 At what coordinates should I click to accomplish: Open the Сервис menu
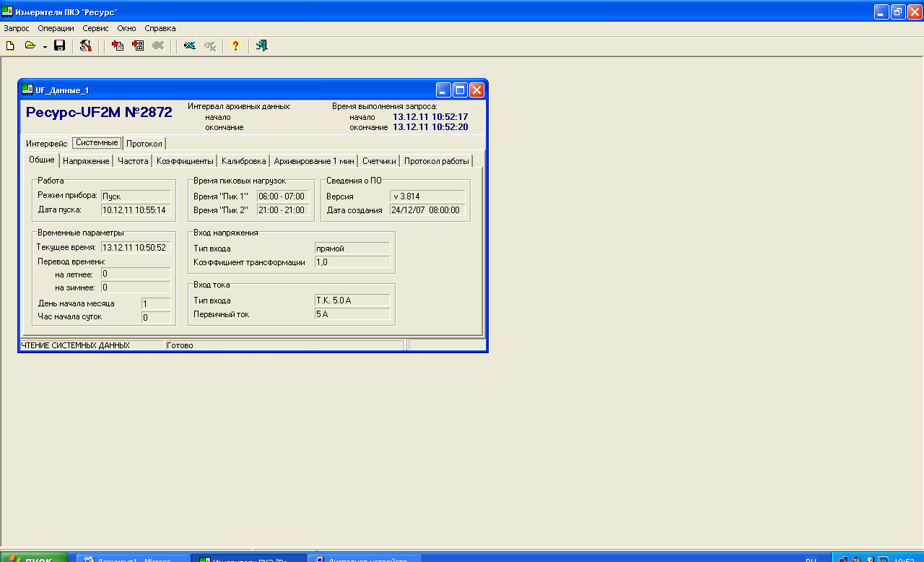tap(96, 28)
